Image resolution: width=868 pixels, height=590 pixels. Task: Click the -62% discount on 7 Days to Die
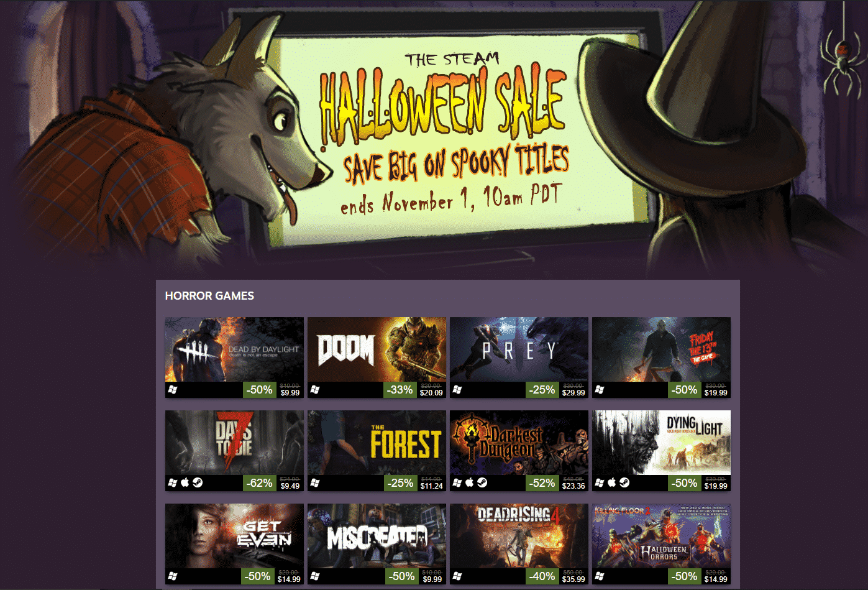[259, 483]
